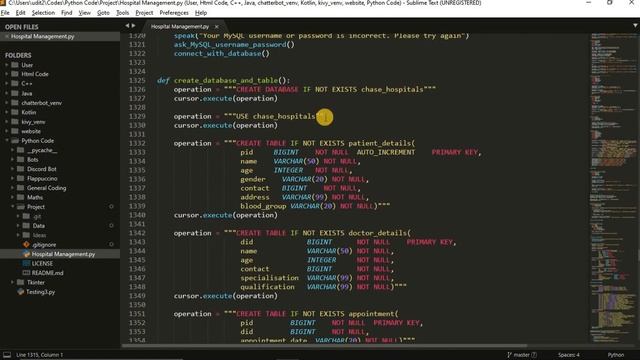Collapse the Python Code folder
This screenshot has width=640, height=360.
[7, 140]
